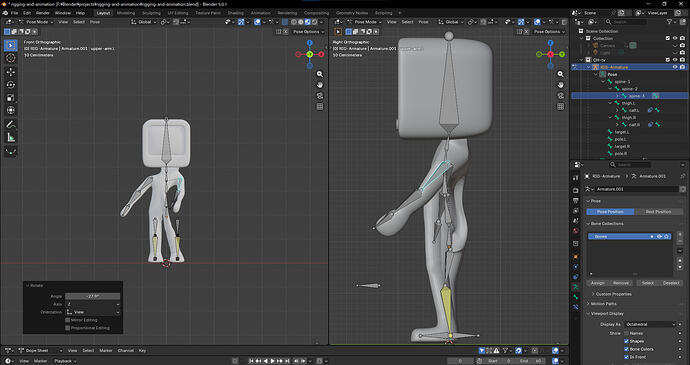Toggle visibility eye of Bones collection

(x=659, y=236)
